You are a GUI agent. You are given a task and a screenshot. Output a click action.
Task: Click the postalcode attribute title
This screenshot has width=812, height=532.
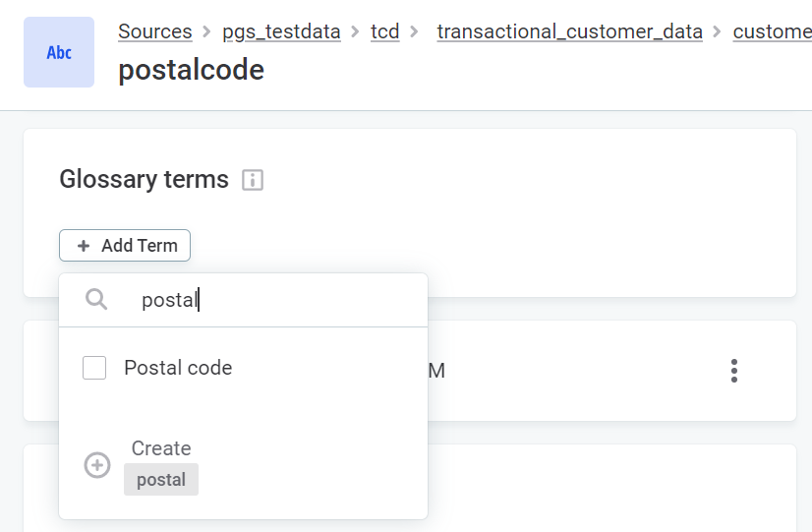coord(191,70)
